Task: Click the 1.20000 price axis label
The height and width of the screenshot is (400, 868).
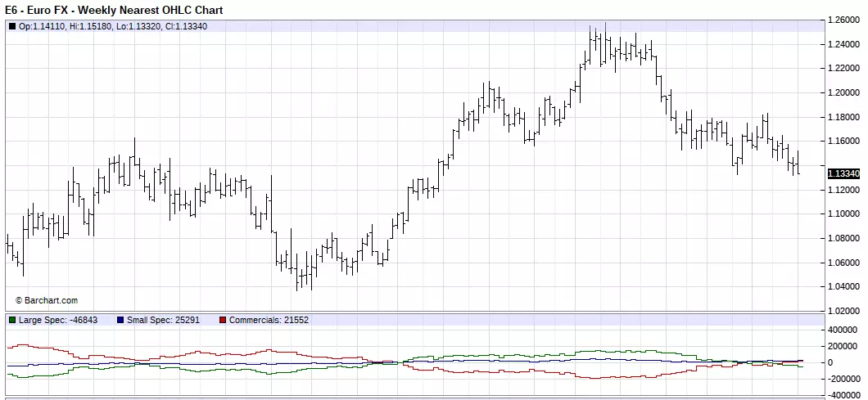Action: [x=843, y=92]
